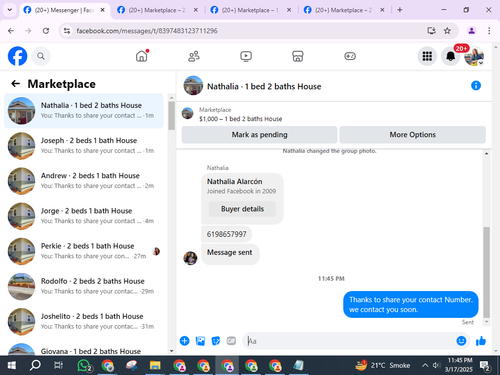Click Perkie's seen avatar indicator
Screen dimensions: 500x375
tap(156, 251)
